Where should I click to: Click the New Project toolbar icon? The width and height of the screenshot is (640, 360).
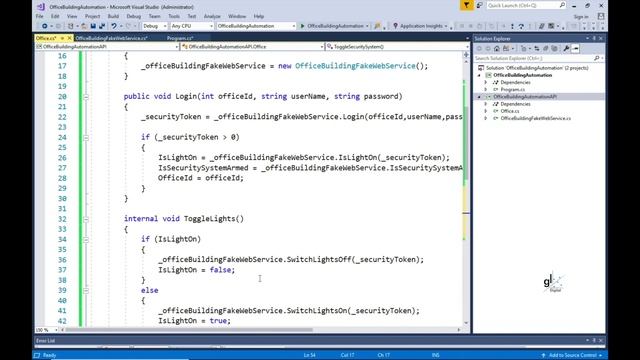point(71,26)
